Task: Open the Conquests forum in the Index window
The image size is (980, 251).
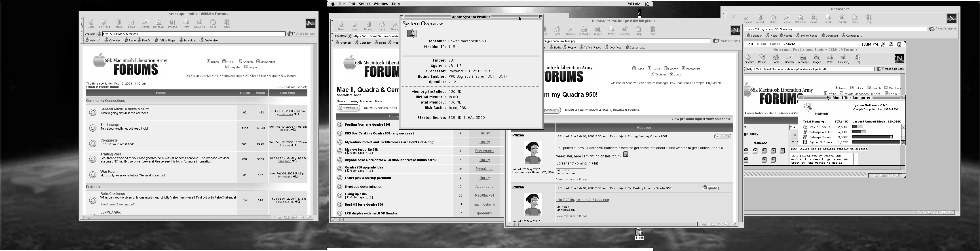Action: coord(109,140)
